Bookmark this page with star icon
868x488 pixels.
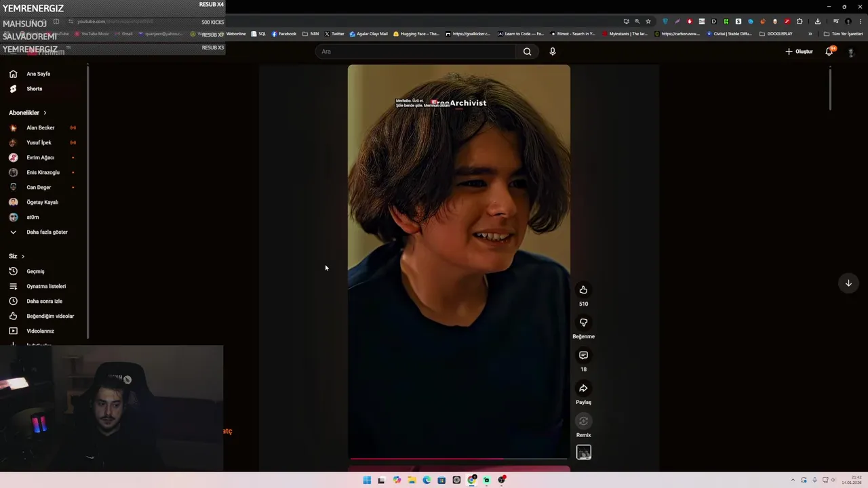click(648, 21)
